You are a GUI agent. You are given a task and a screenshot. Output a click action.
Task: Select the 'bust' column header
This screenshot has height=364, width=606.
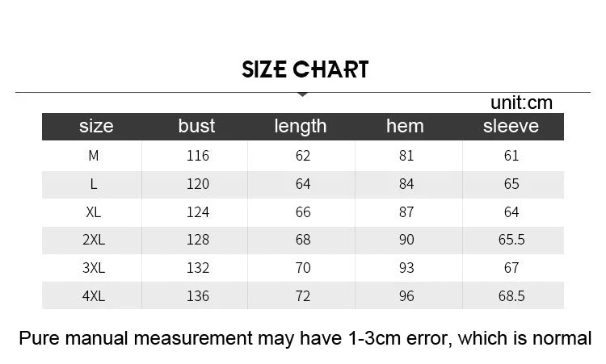click(196, 126)
